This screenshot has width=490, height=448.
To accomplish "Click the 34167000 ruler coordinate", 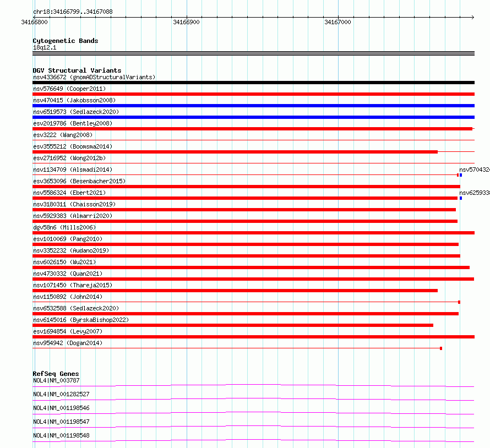I will click(337, 22).
